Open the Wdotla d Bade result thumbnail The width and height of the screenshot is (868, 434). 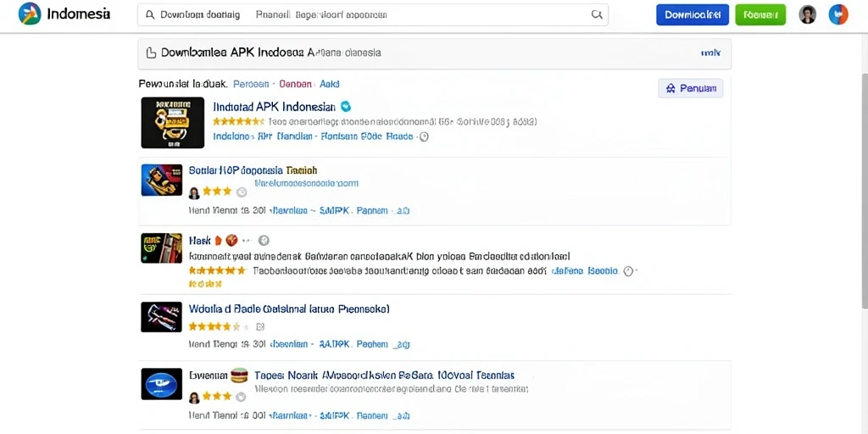162,317
